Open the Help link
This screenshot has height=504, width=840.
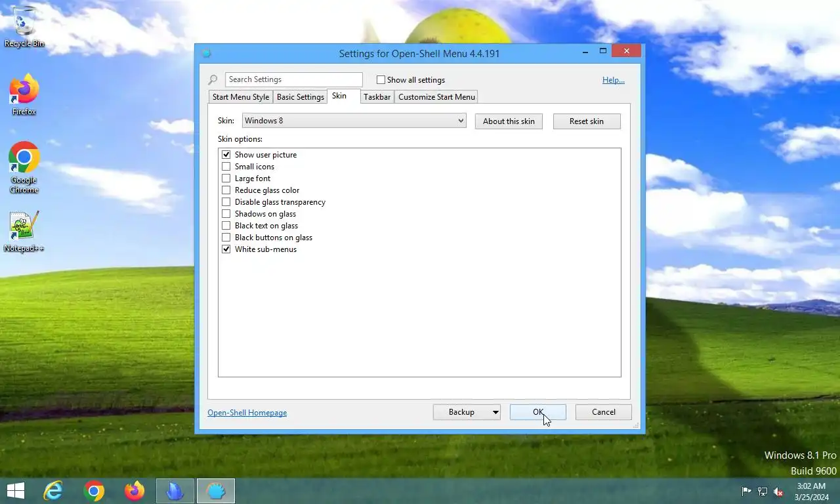tap(614, 80)
